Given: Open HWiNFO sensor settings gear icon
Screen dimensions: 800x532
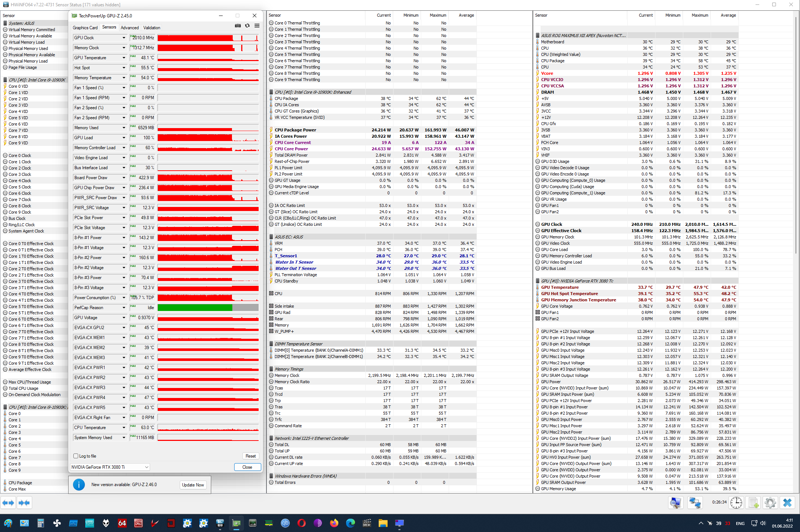Looking at the screenshot, I should (770, 503).
